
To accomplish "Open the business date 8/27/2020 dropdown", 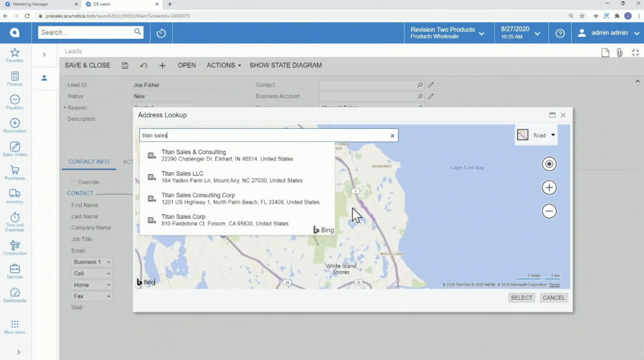I will [x=520, y=33].
